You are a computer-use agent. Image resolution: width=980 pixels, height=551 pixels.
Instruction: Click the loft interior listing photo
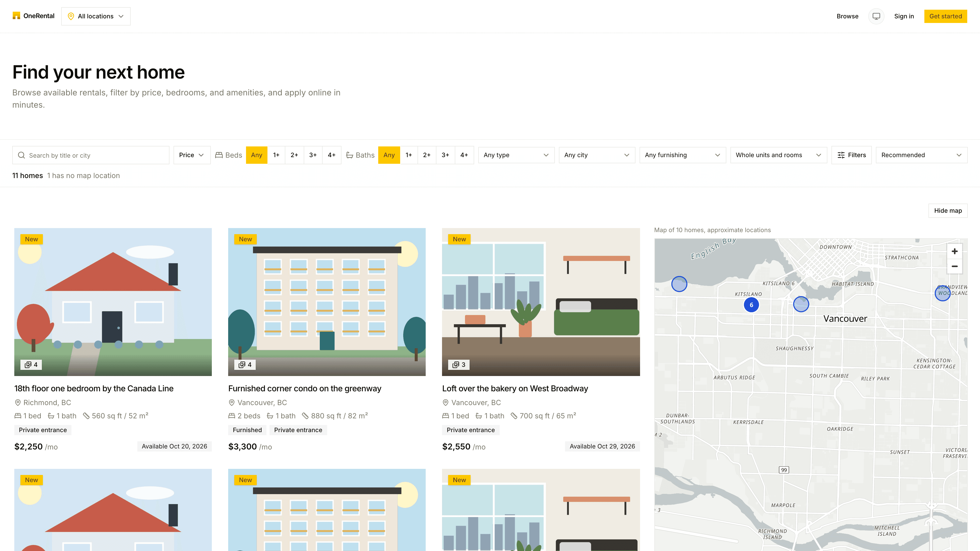point(541,302)
